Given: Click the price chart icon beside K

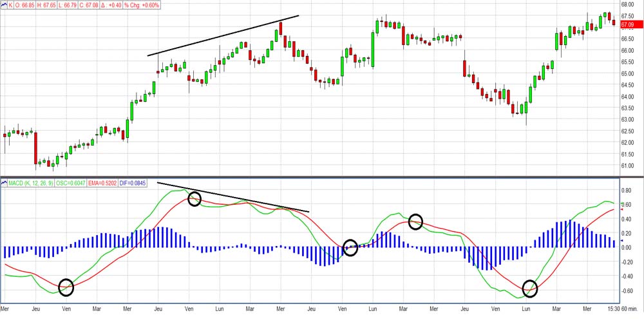Looking at the screenshot, I should click(5, 5).
